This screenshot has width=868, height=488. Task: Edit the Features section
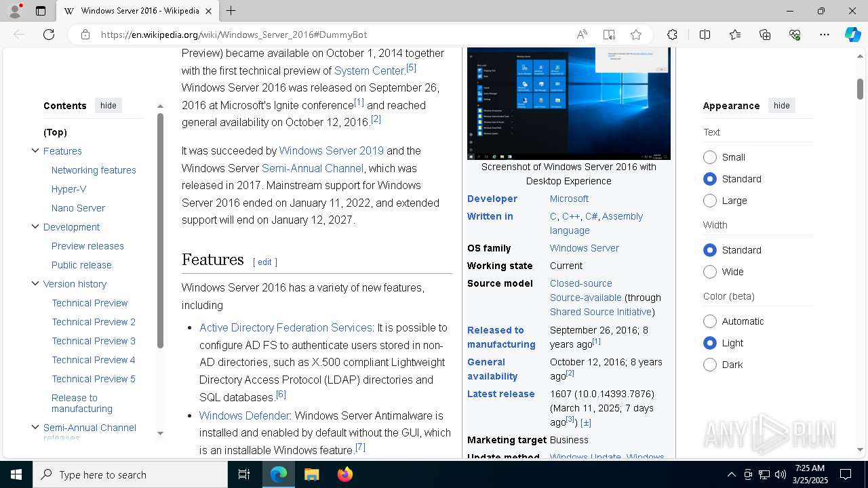point(264,262)
